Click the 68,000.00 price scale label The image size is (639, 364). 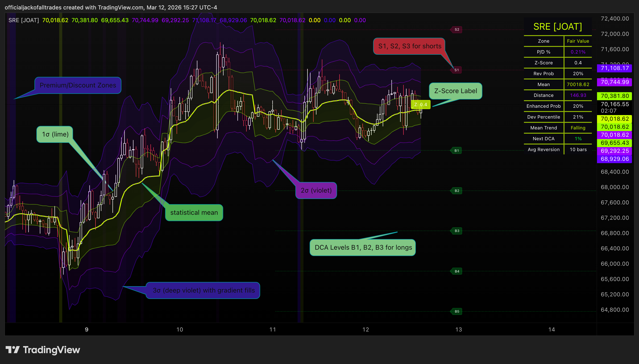click(x=615, y=187)
